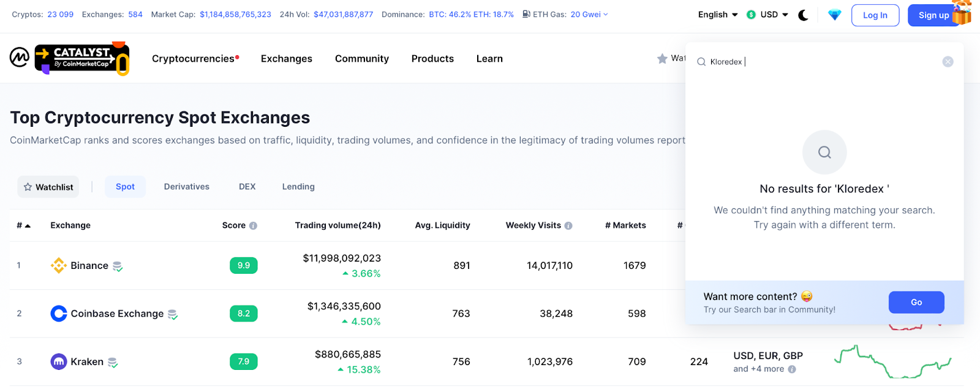Expand the ETH Gas dropdown chevron
Image resolution: width=980 pixels, height=392 pixels.
coord(606,15)
